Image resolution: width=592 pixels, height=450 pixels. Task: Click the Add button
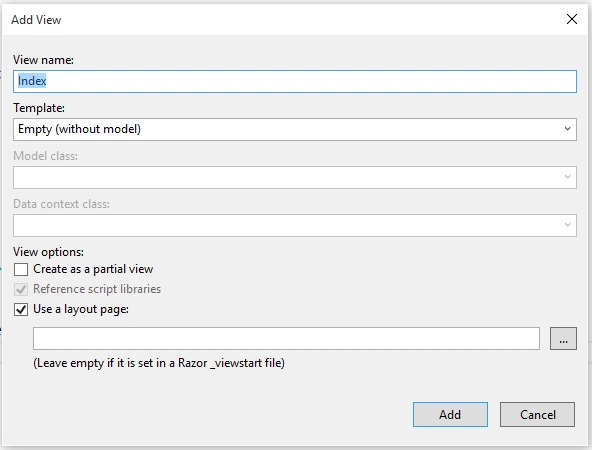pos(450,415)
